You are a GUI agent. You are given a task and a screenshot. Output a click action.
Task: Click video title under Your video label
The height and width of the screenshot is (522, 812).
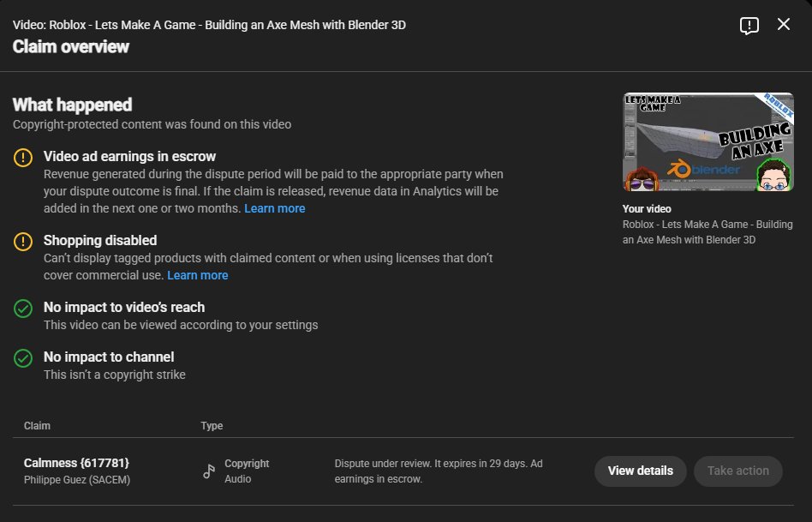tap(708, 232)
